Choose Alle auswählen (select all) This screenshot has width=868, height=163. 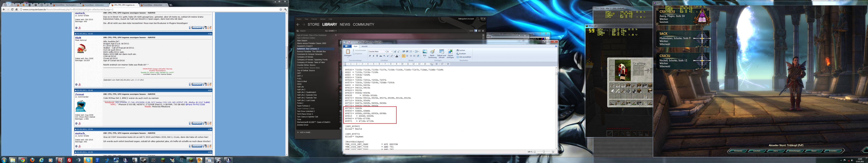coord(464,57)
